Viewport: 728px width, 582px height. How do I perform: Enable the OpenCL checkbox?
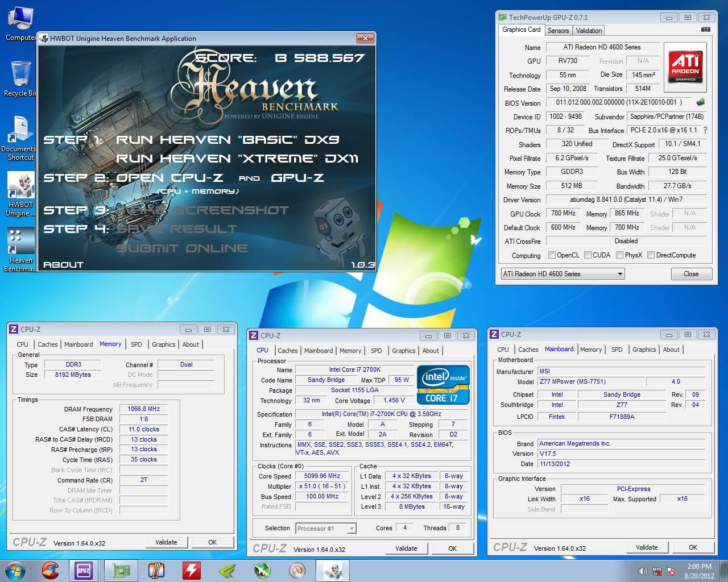[552, 255]
